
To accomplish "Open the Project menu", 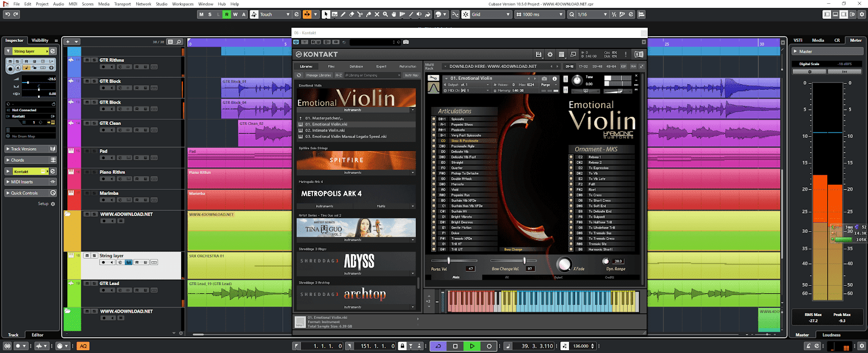I will [x=42, y=4].
